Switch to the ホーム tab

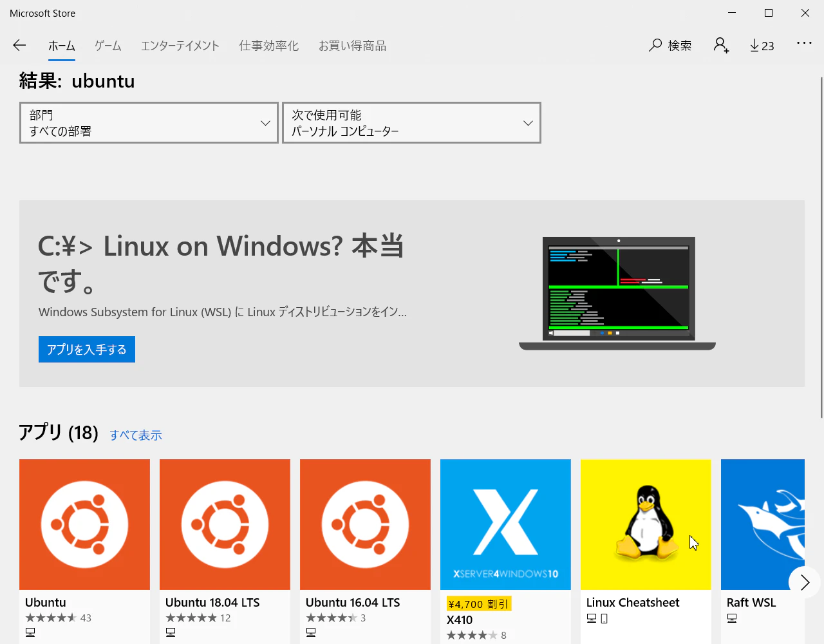pos(62,46)
